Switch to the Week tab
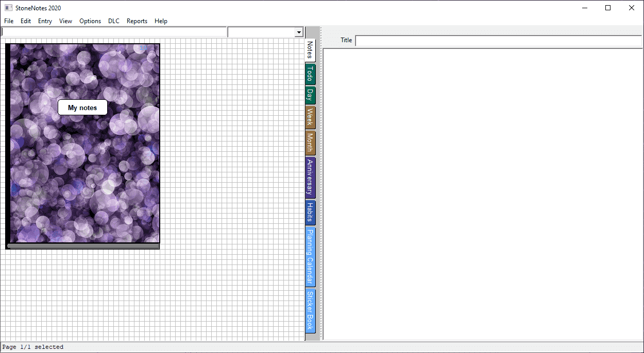 tap(310, 117)
